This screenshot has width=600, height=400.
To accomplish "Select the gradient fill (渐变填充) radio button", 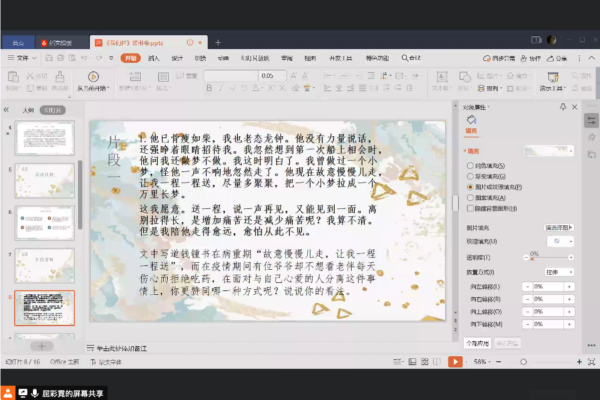I will pyautogui.click(x=470, y=176).
